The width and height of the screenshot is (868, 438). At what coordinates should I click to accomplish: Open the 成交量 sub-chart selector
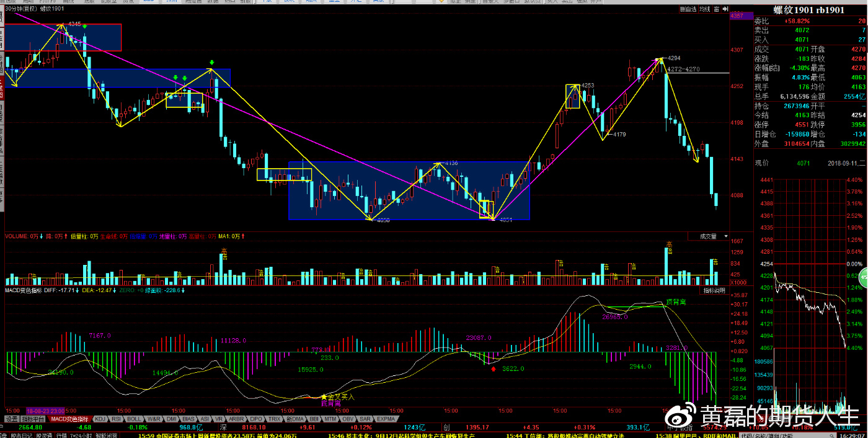tap(708, 236)
